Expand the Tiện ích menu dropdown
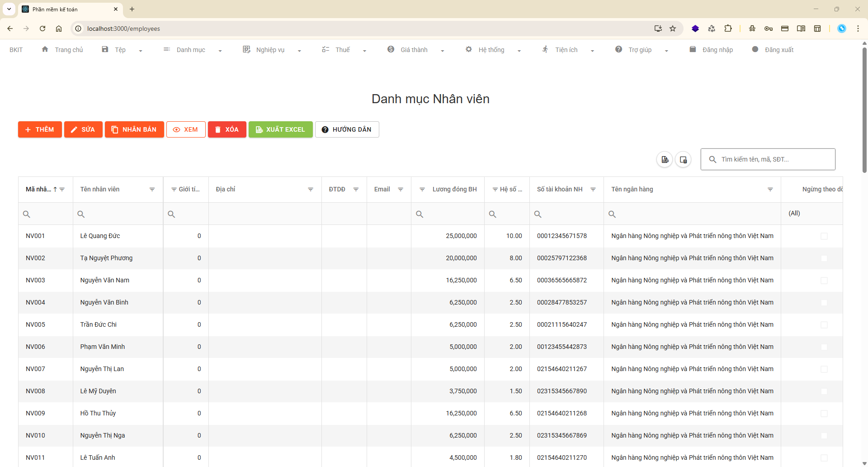Image resolution: width=868 pixels, height=467 pixels. point(592,51)
